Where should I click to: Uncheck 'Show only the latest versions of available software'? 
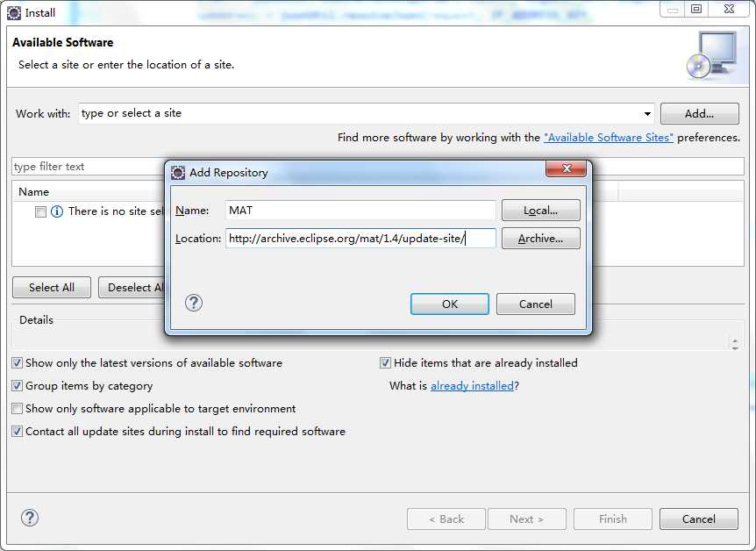17,363
